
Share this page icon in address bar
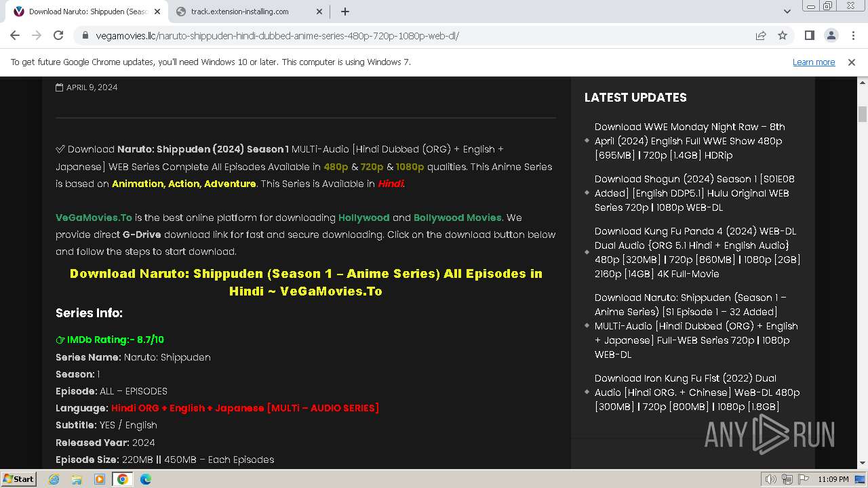pos(761,35)
